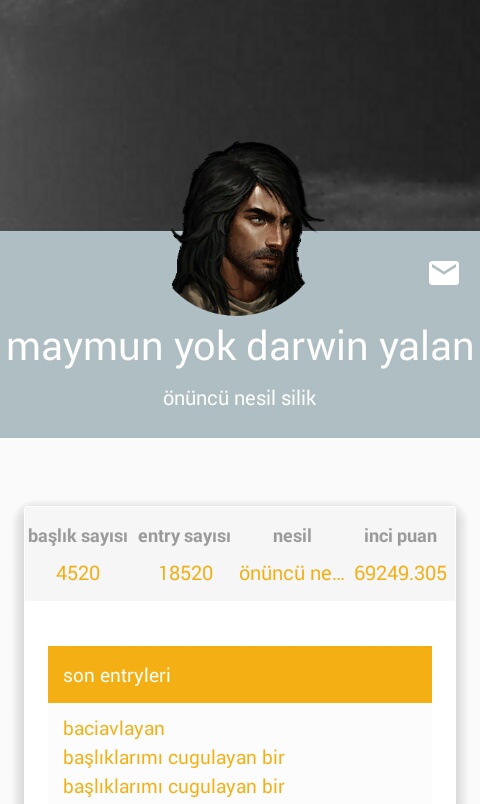Select the 'nesil' column header
The width and height of the screenshot is (480, 804).
click(292, 536)
